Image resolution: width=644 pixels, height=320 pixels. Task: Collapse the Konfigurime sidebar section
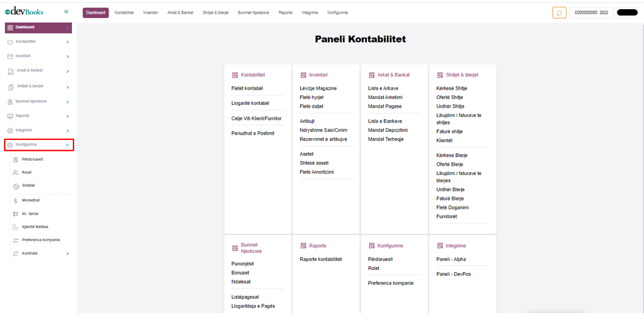[x=67, y=145]
